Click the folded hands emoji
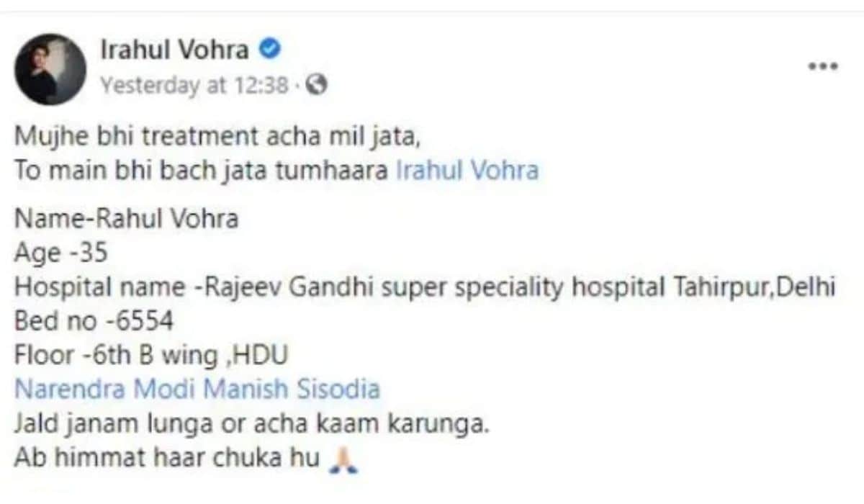 coord(343,459)
